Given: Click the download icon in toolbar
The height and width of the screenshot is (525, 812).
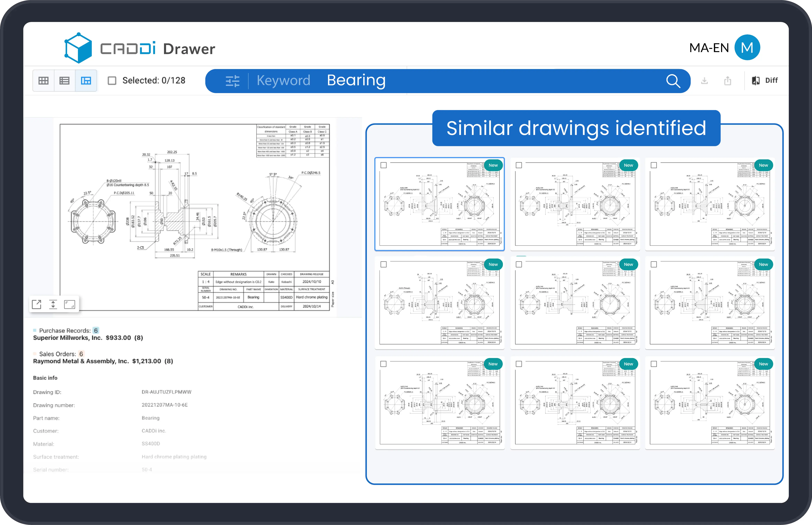Looking at the screenshot, I should click(x=704, y=81).
